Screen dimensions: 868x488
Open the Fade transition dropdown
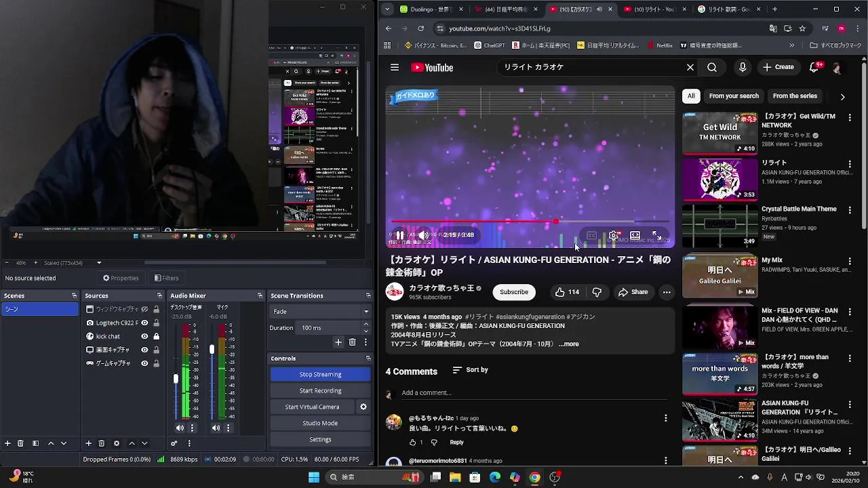(320, 312)
